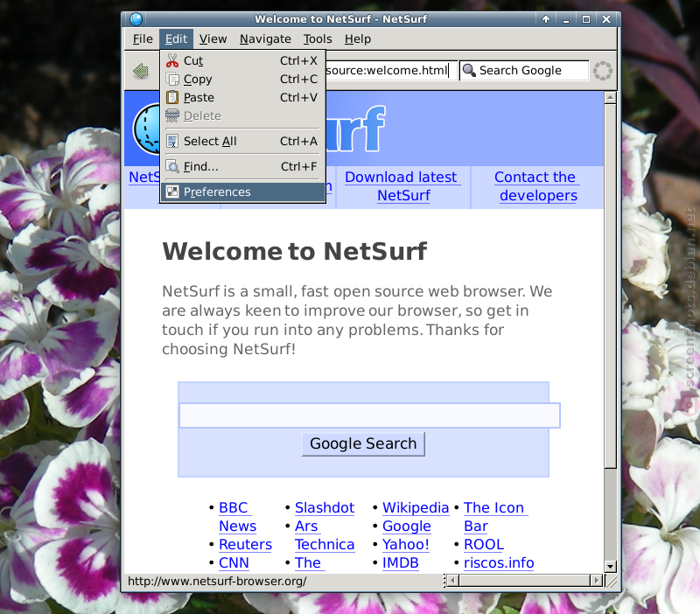Click the shade window up-arrow button
This screenshot has height=614, width=700.
point(546,19)
